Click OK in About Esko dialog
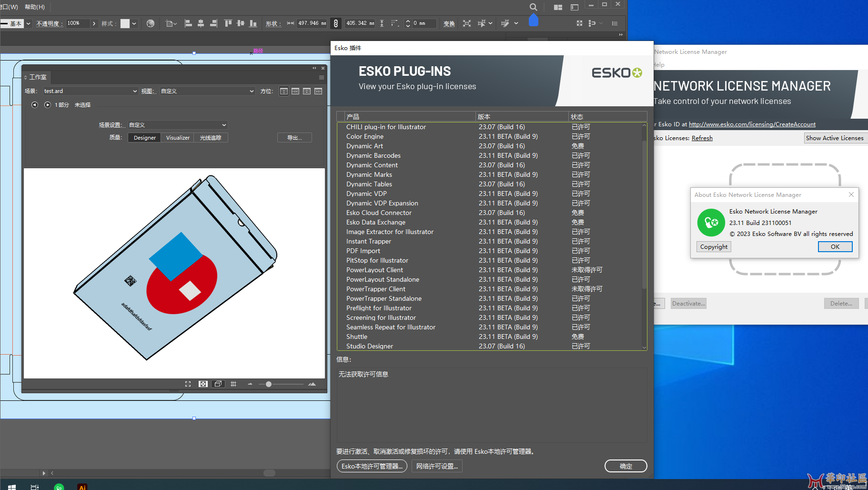This screenshot has height=490, width=868. point(835,246)
